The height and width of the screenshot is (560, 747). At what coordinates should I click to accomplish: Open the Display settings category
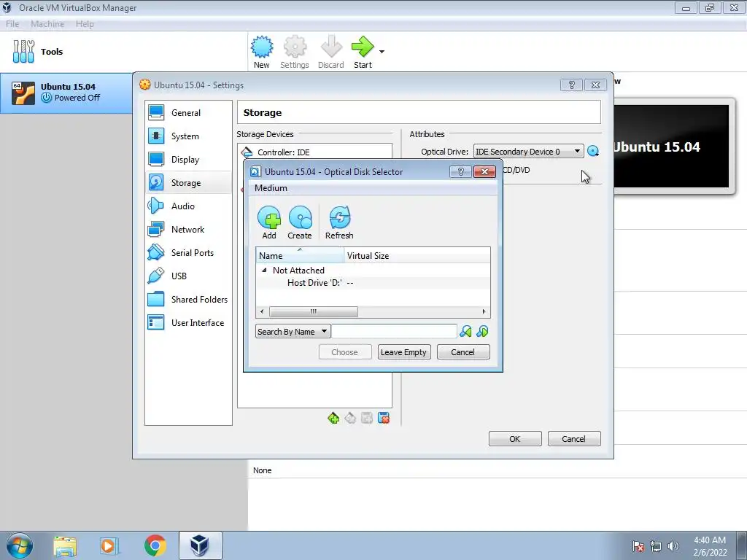189,160
